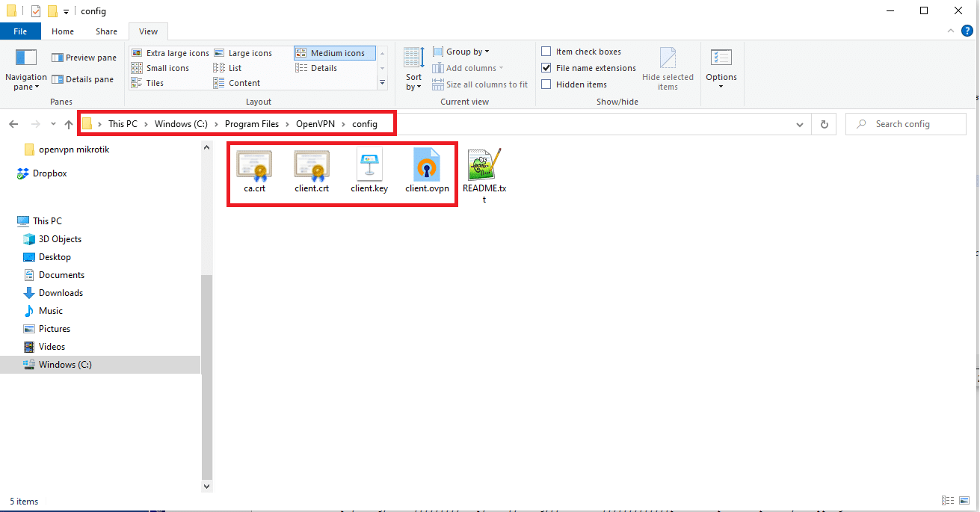Open the Navigation pane menu
The width and height of the screenshot is (980, 512).
25,71
